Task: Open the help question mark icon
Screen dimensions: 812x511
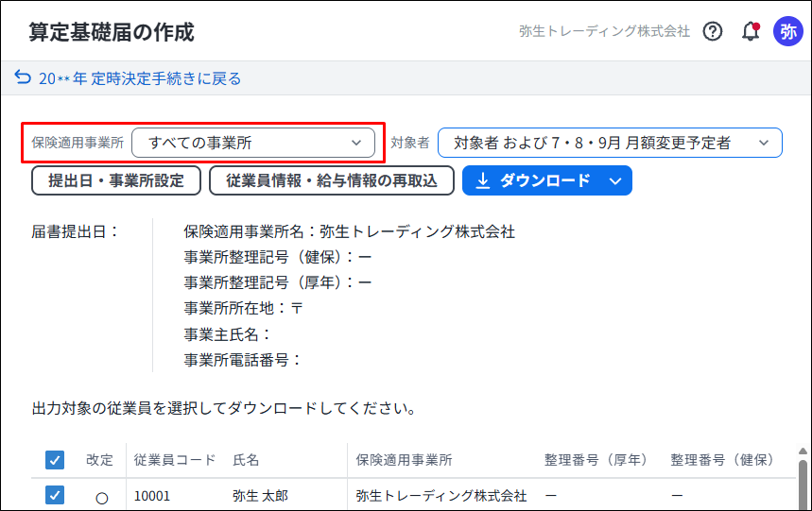Action: coord(713,31)
